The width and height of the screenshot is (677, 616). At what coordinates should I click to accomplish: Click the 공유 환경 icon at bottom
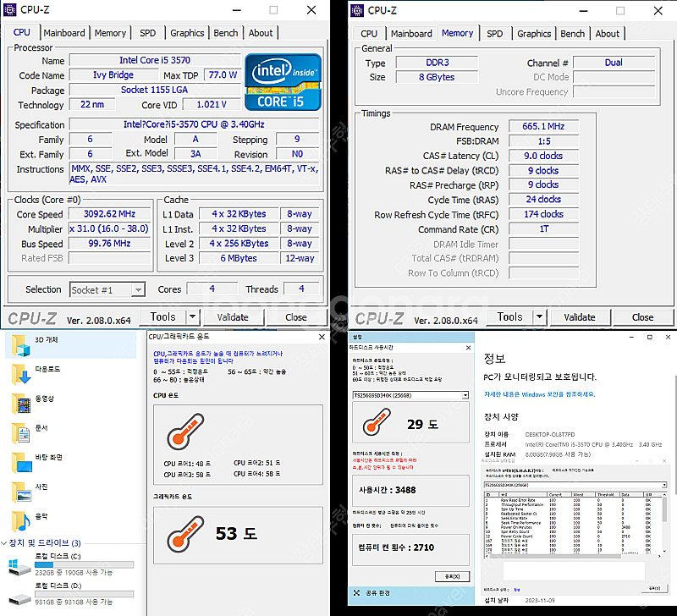[356, 592]
